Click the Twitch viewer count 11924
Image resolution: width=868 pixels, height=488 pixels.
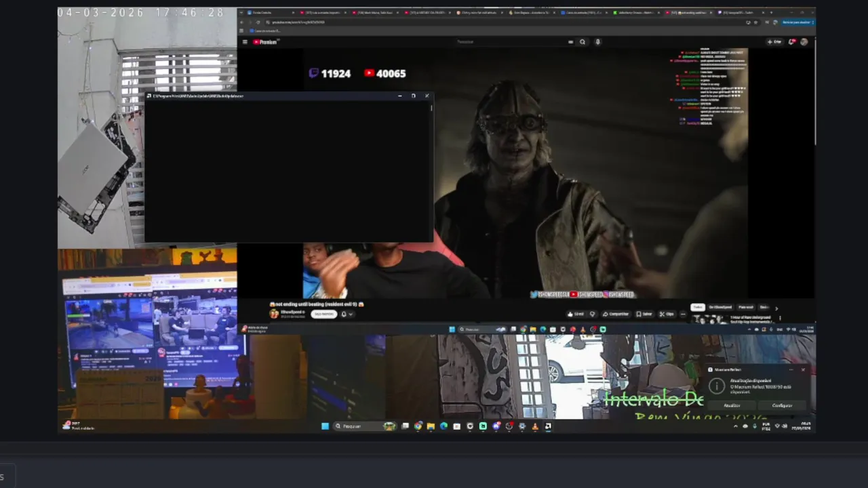click(x=330, y=73)
